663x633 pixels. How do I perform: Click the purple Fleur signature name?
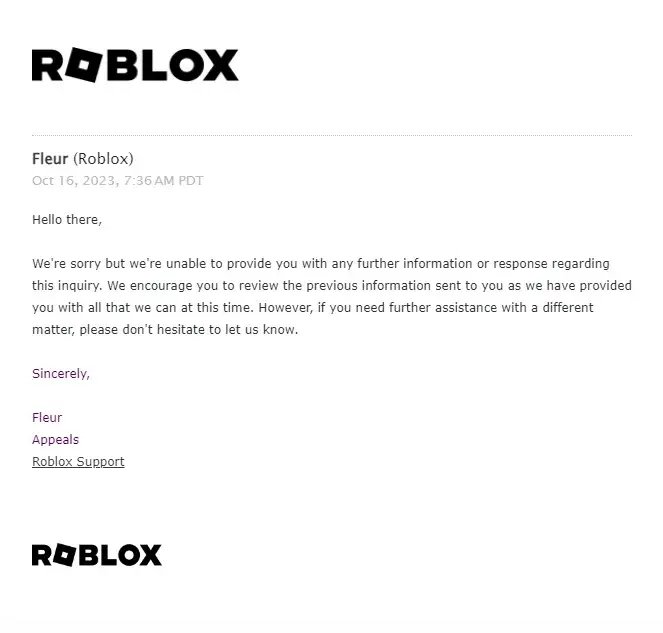[x=47, y=418]
